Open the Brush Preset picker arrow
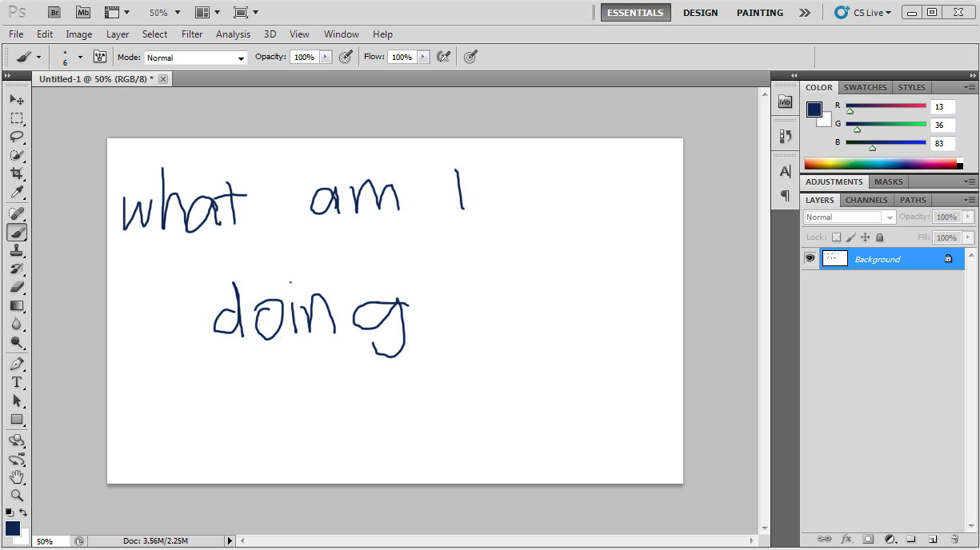The width and height of the screenshot is (980, 550). tap(80, 57)
